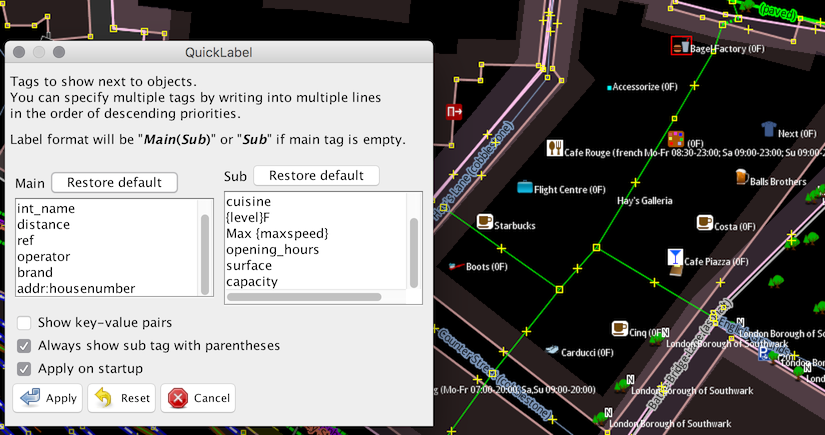The width and height of the screenshot is (825, 435).
Task: Click the Balls Brothers map label
Action: coord(778,181)
